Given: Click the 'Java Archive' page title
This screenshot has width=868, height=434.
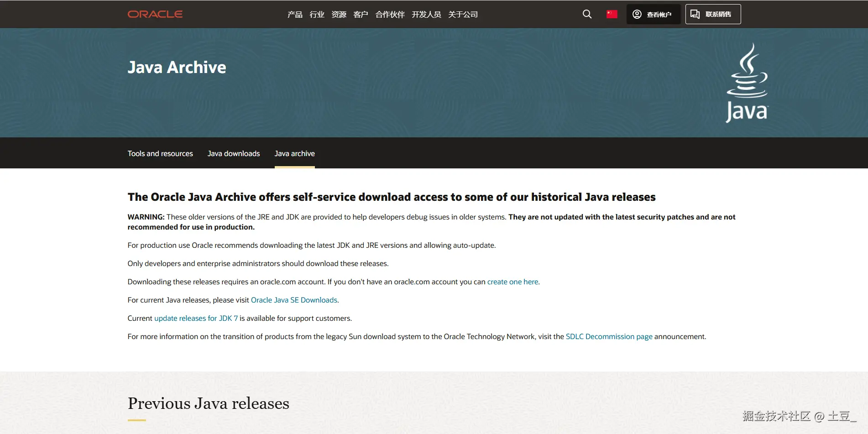Looking at the screenshot, I should coord(177,67).
